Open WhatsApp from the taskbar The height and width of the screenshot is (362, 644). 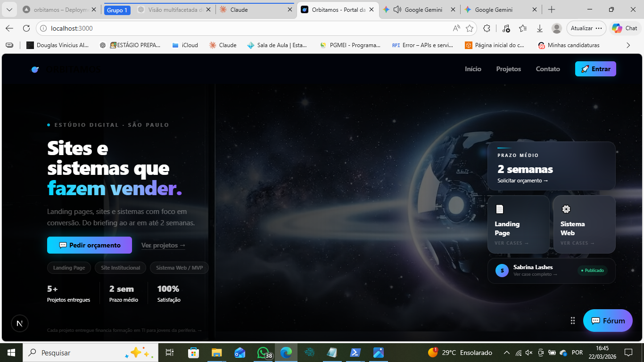click(x=263, y=352)
